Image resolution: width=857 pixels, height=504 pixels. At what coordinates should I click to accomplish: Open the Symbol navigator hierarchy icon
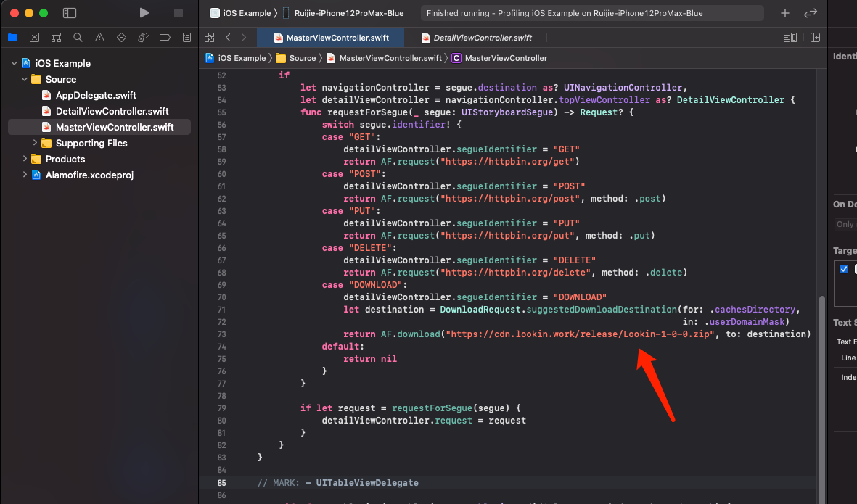[55, 37]
